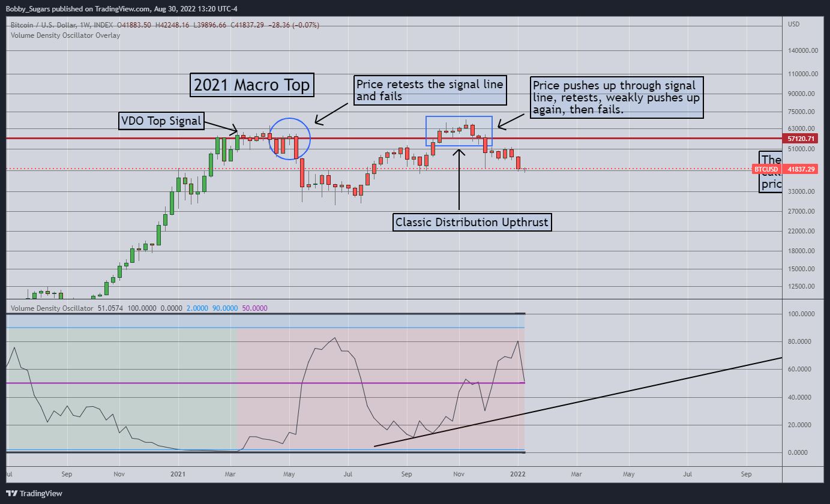Click the 22000.00 price axis label
The width and height of the screenshot is (830, 504).
pos(801,231)
